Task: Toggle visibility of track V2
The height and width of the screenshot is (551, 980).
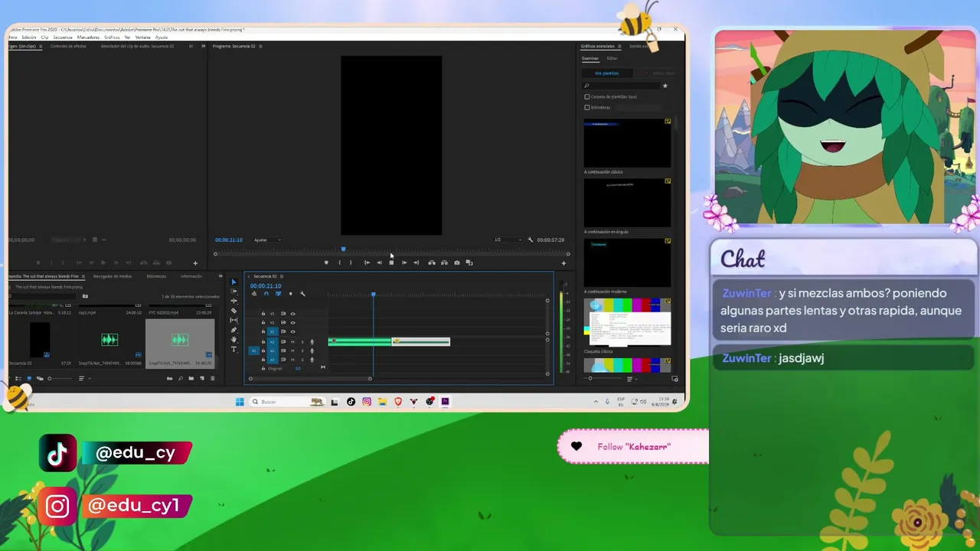Action: point(292,323)
